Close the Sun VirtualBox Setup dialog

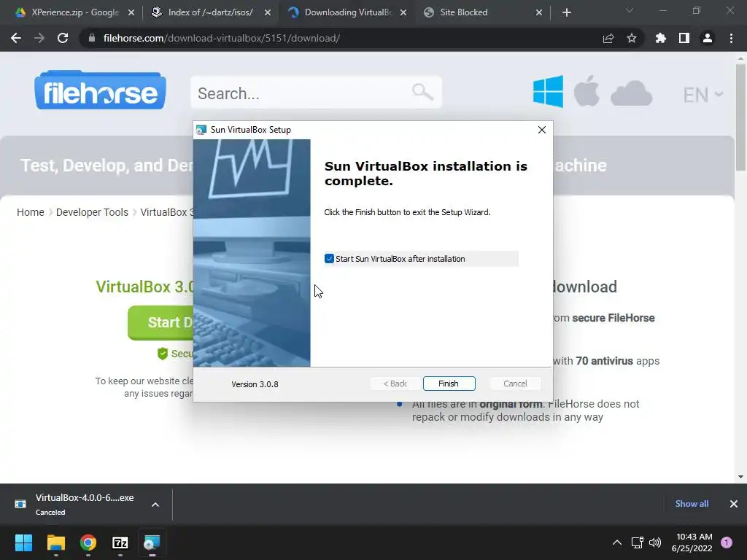[542, 130]
